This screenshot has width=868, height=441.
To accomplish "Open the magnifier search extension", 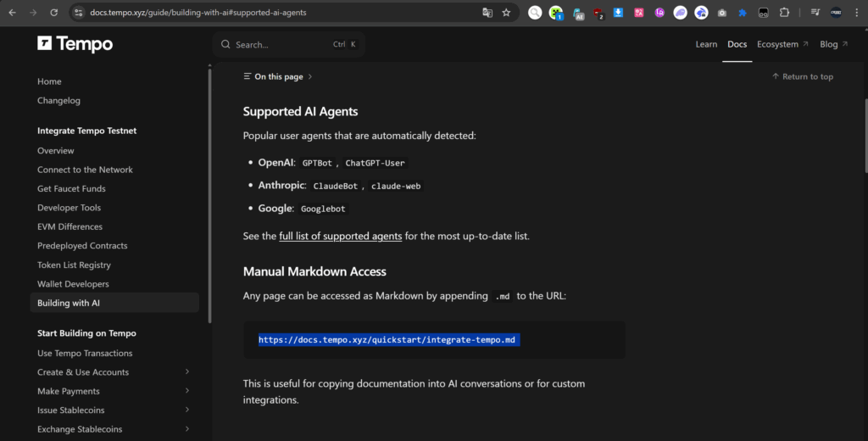I will [x=535, y=12].
